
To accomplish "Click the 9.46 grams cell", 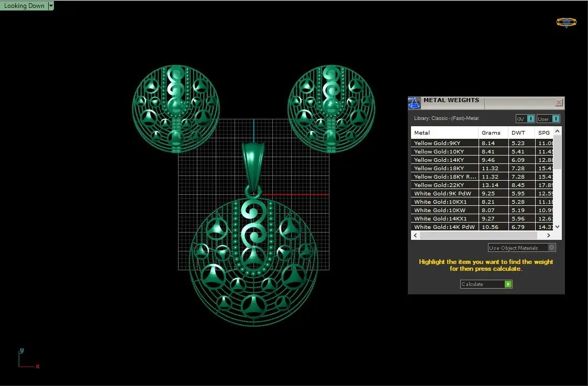I will click(494, 160).
